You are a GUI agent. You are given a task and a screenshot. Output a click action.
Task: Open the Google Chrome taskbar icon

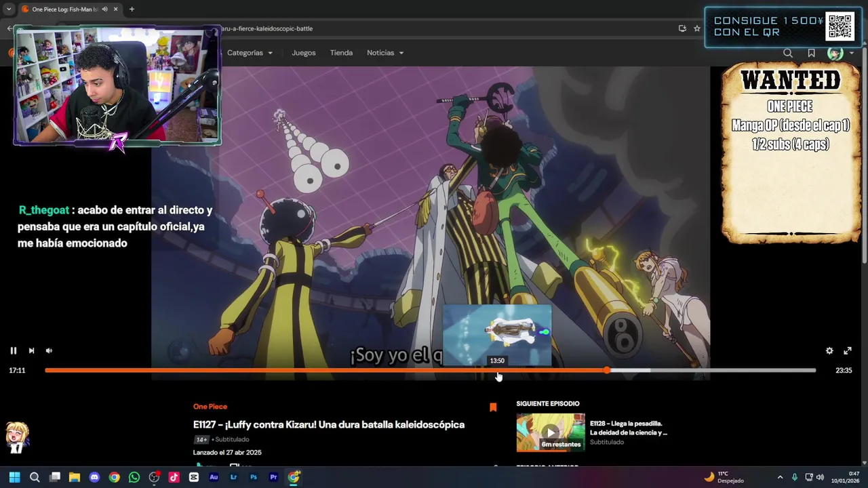tap(115, 477)
